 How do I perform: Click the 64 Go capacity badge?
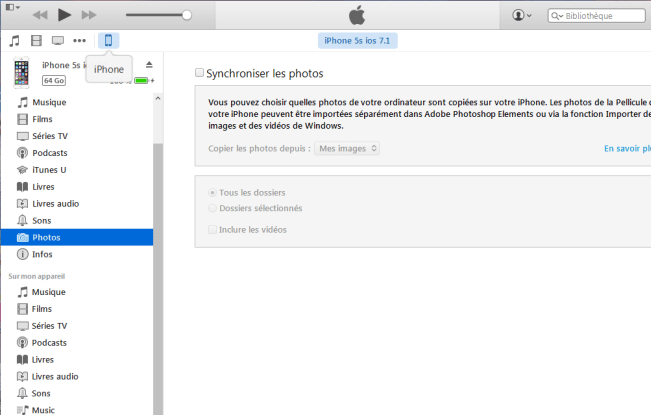tap(54, 81)
